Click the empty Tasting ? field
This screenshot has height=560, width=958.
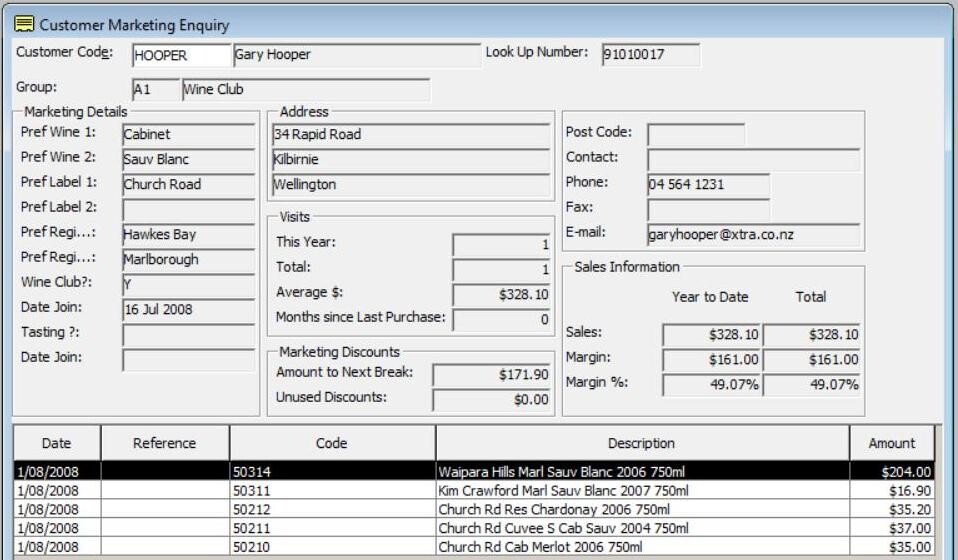pos(188,335)
